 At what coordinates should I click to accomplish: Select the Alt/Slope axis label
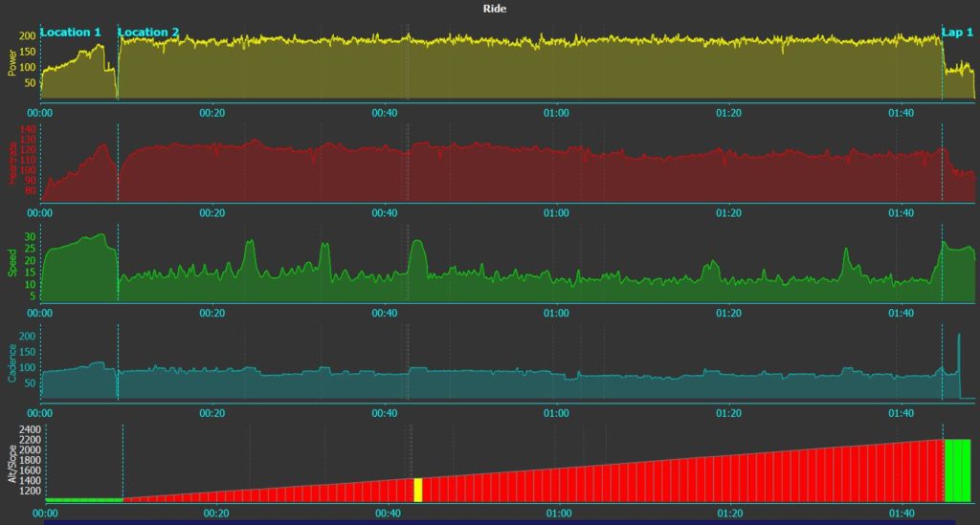coord(11,465)
